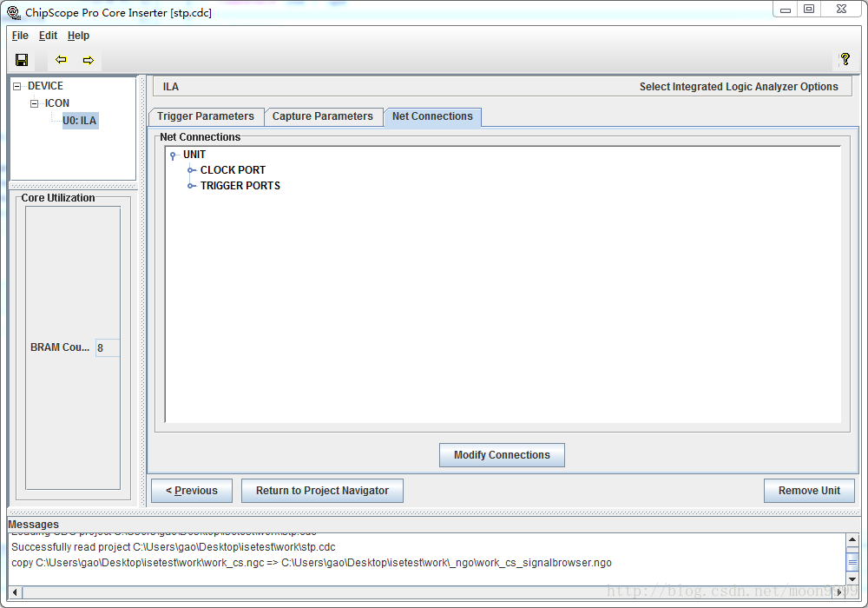Switch to Capture Parameters tab

pyautogui.click(x=323, y=116)
